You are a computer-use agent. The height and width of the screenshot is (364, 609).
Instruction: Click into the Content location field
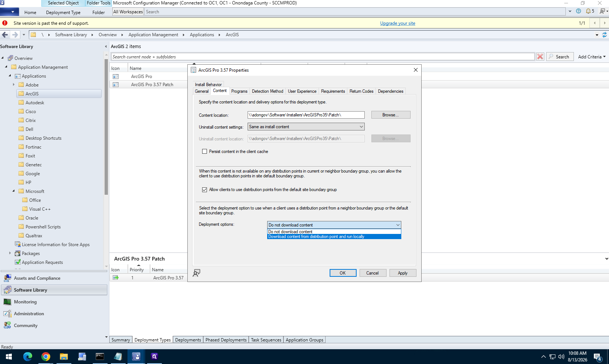coord(306,115)
